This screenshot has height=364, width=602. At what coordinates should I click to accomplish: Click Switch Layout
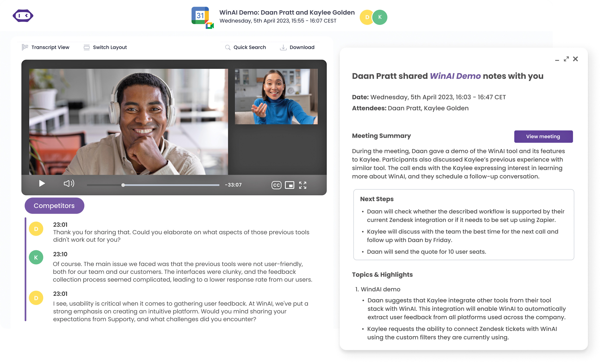point(105,47)
